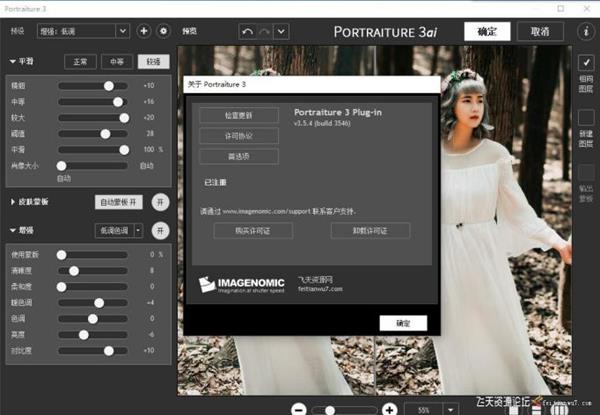Select the three-column preview layout icon
The height and width of the screenshot is (415, 600).
(559, 411)
